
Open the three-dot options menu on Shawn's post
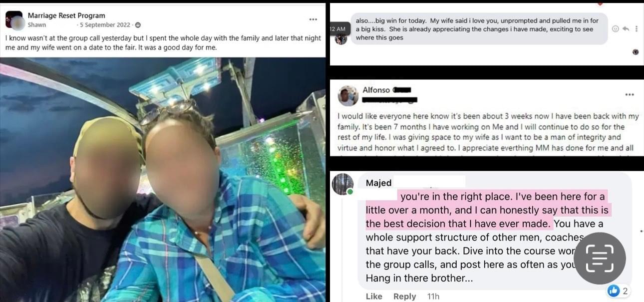(313, 19)
